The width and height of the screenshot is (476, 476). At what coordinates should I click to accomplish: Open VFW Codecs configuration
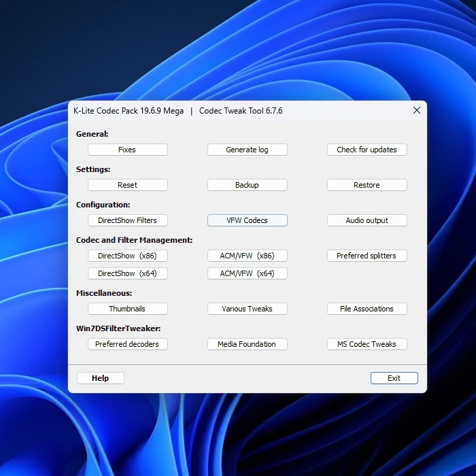tap(247, 220)
